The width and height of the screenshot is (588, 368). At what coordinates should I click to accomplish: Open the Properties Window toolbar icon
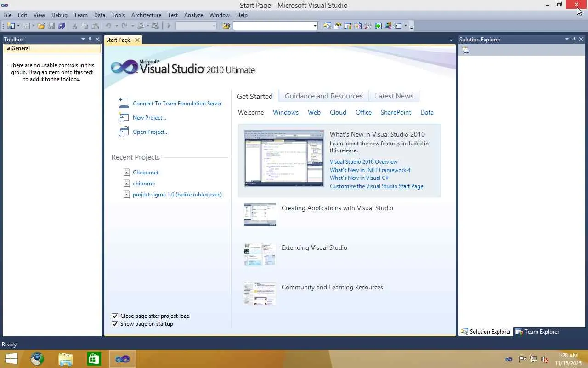(338, 26)
